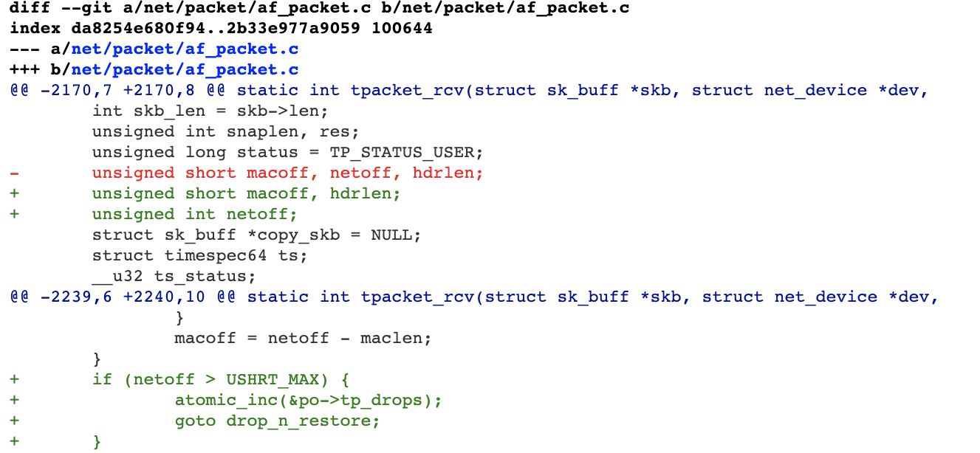The width and height of the screenshot is (980, 453).
Task: Click the 'macoff = netoff - maclen;' line
Action: (303, 338)
